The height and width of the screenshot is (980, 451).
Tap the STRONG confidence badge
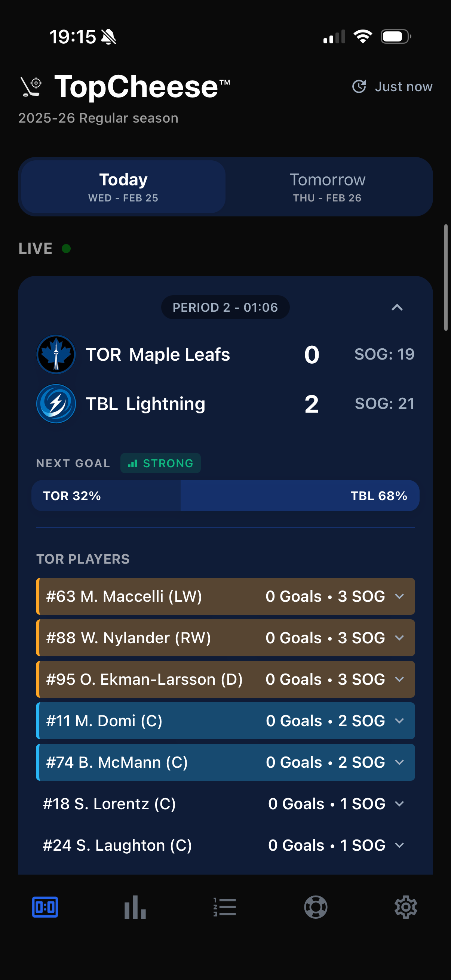[160, 463]
